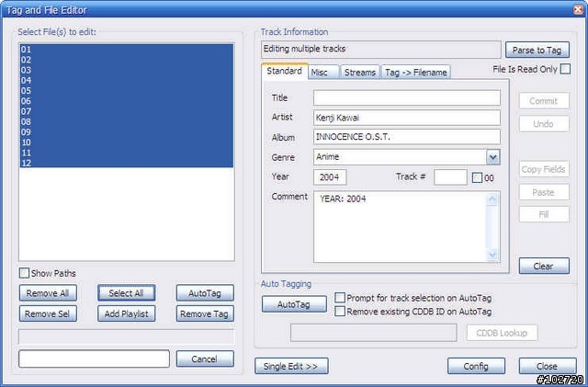
Task: Select file 06 in the list
Action: [x=127, y=101]
